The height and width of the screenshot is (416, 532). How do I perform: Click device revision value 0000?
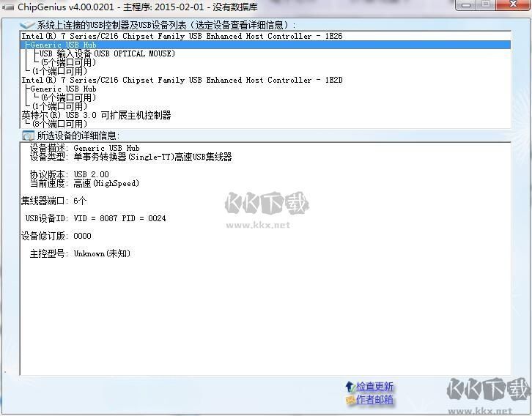pos(83,236)
